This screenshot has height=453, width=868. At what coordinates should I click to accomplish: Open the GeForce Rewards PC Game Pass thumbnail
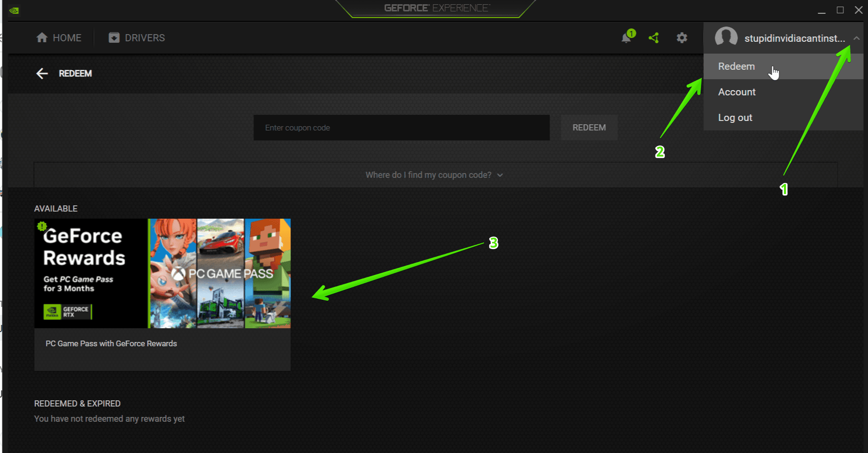(162, 273)
